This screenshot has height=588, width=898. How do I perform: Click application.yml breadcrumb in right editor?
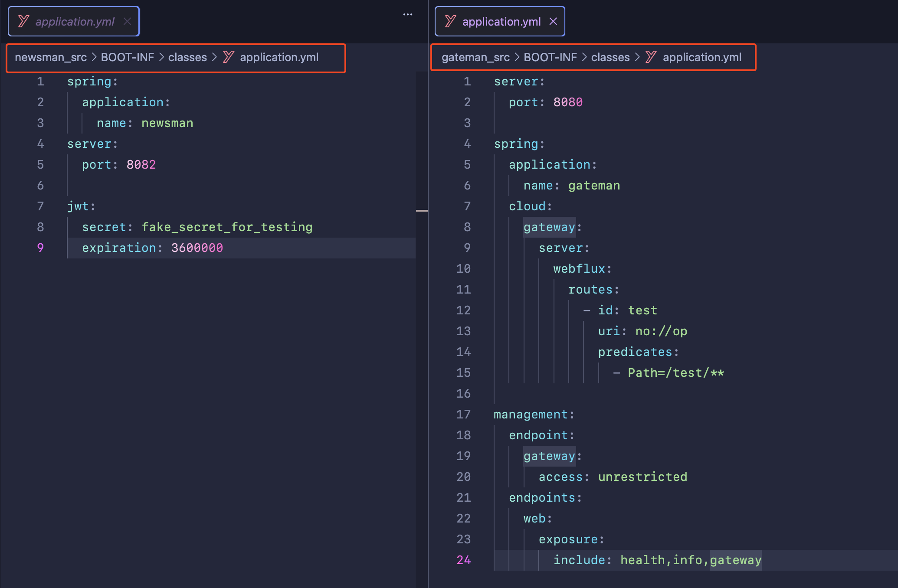tap(701, 57)
